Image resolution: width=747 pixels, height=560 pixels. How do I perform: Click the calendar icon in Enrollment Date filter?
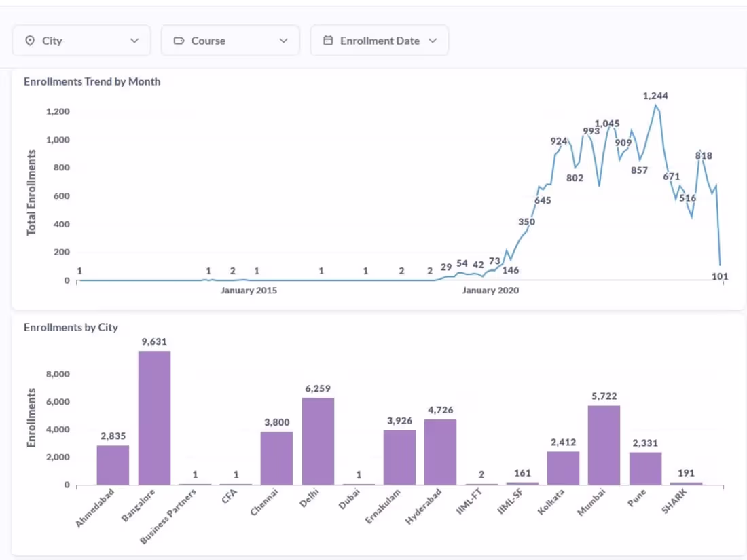[327, 40]
